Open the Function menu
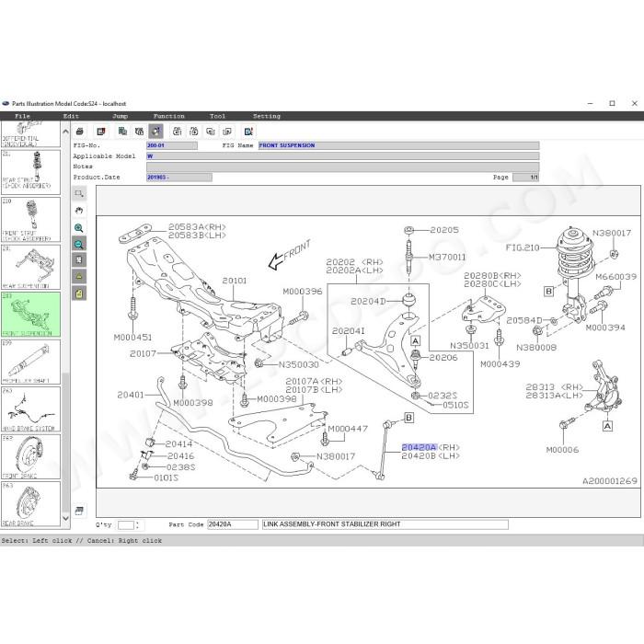The image size is (644, 644). click(x=168, y=116)
